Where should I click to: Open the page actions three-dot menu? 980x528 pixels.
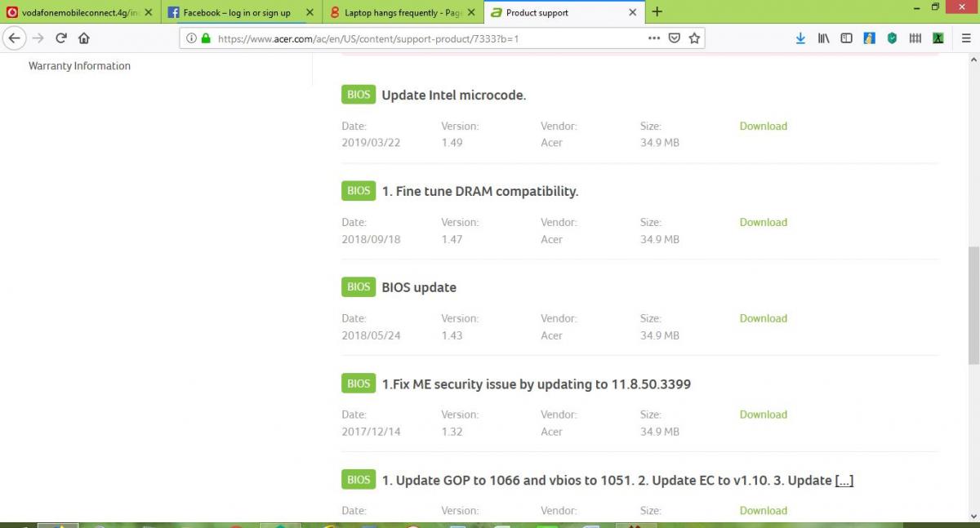(655, 38)
